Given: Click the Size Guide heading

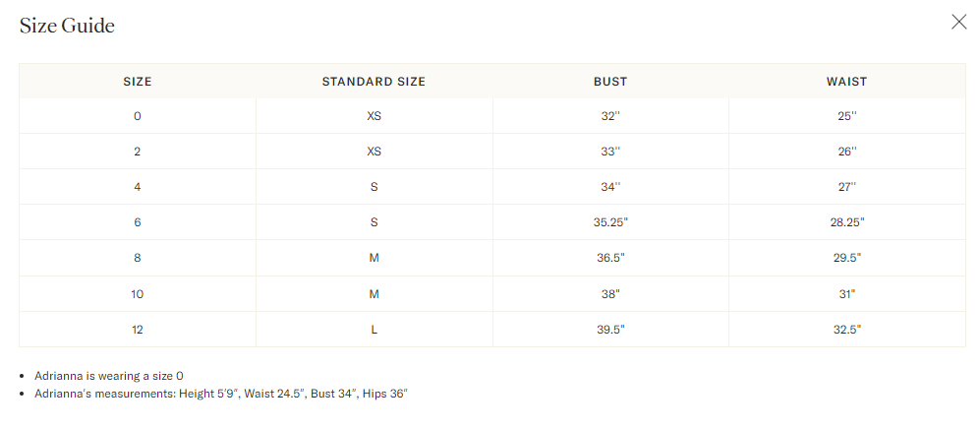Looking at the screenshot, I should point(67,27).
